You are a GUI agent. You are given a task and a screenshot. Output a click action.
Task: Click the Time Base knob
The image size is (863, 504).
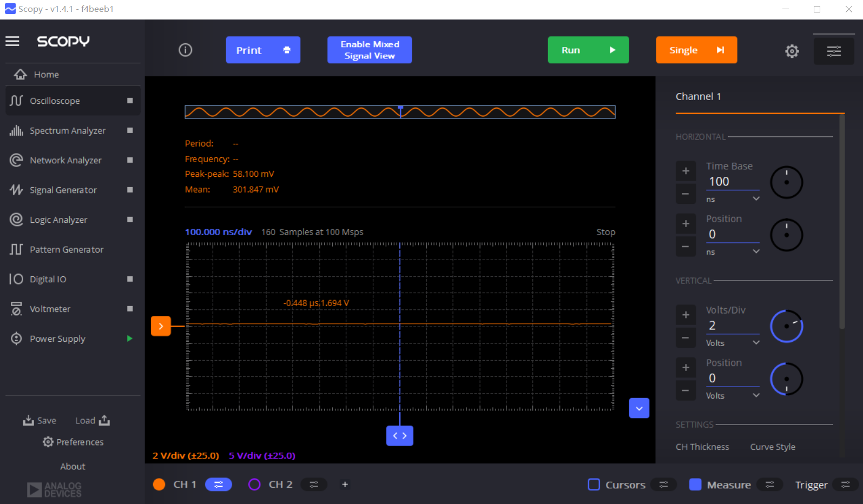click(x=786, y=182)
